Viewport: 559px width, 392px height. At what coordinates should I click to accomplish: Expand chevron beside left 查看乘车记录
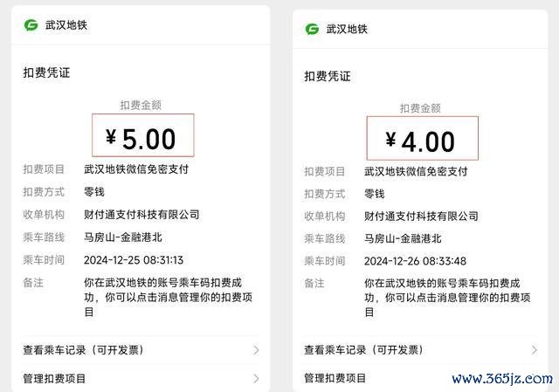coord(256,350)
